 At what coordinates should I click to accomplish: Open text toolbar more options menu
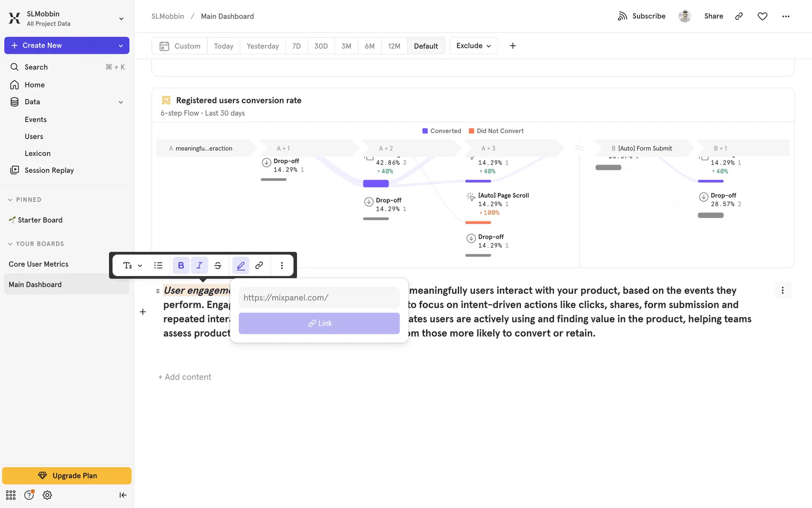282,265
